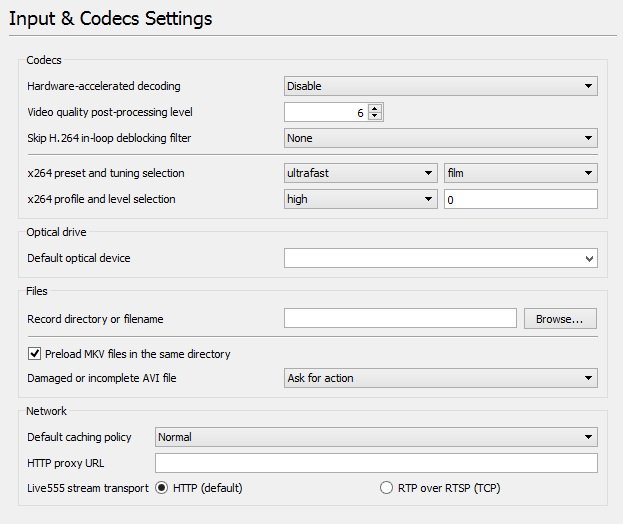
Task: Expand the Default caching policy dropdown
Action: (376, 437)
